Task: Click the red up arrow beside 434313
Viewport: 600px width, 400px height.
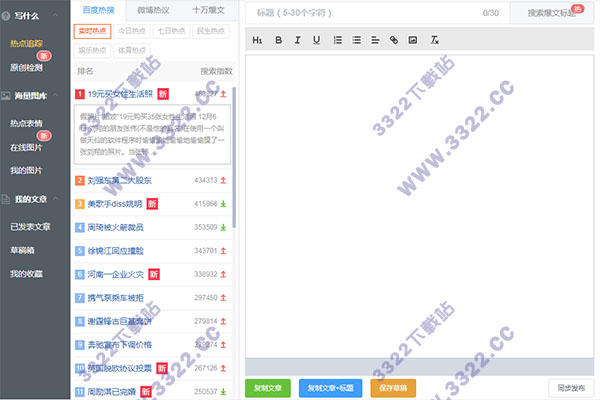Action: pyautogui.click(x=223, y=180)
